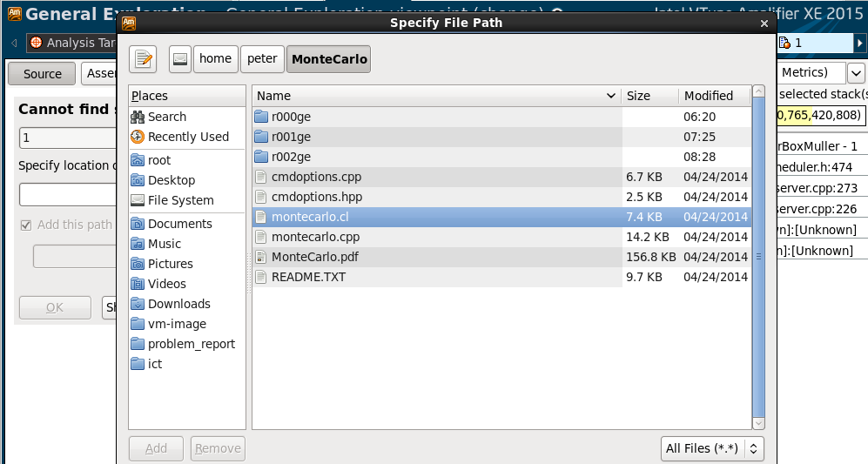Click the MonteCarlo.pdf document icon

tap(261, 256)
